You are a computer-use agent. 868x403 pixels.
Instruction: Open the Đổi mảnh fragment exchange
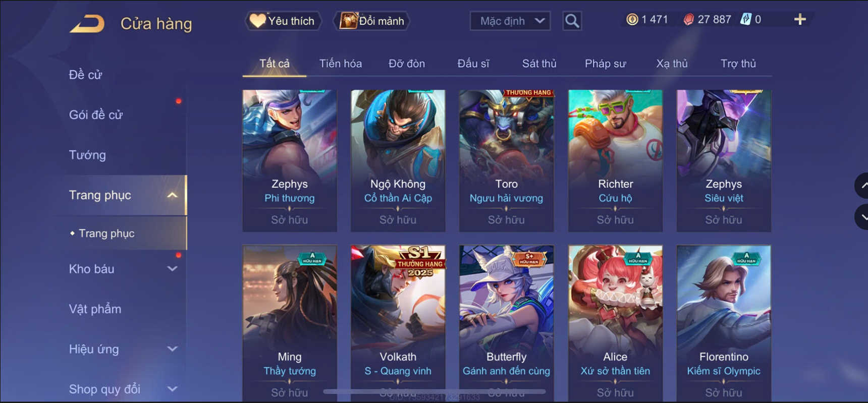tap(372, 21)
